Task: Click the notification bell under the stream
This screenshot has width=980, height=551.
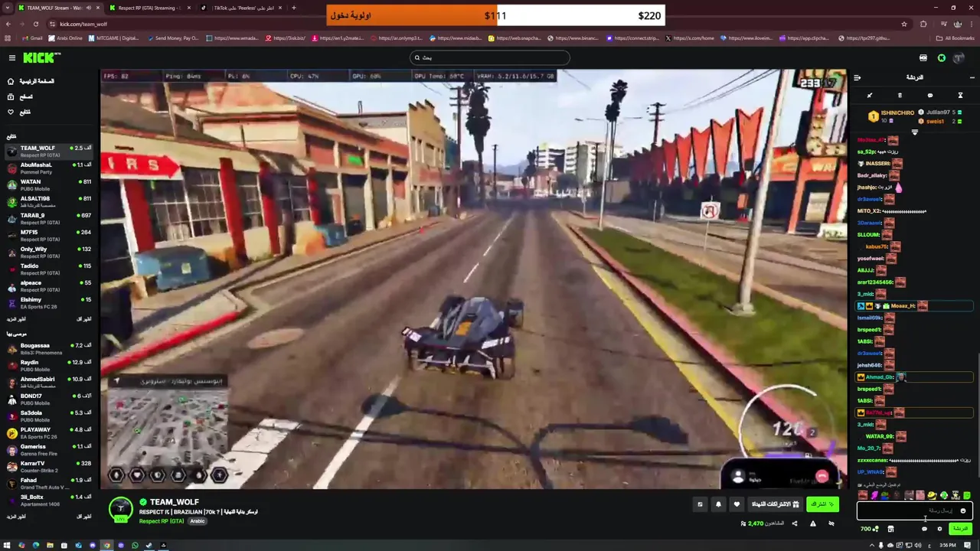Action: 718,504
